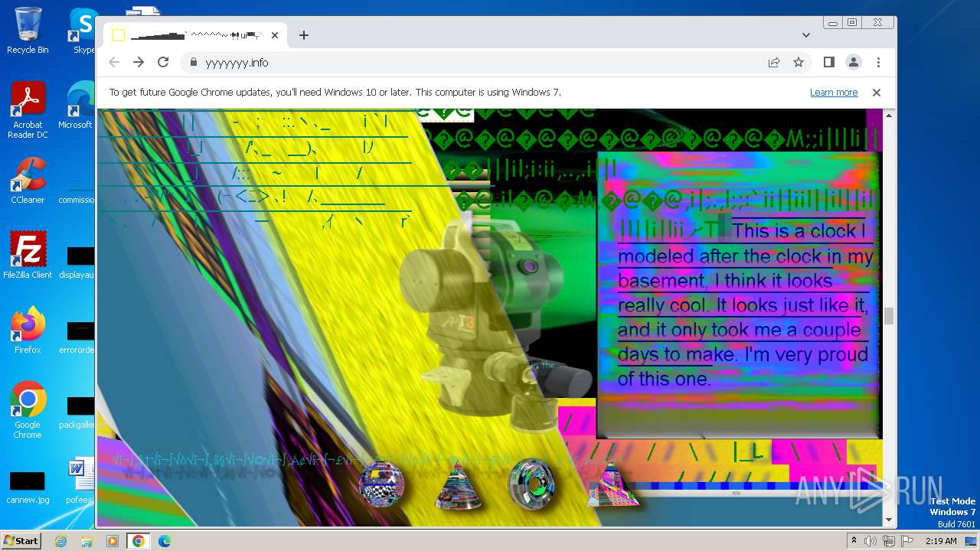Click the Chrome forward arrow
Image resolution: width=980 pixels, height=551 pixels.
click(x=139, y=62)
